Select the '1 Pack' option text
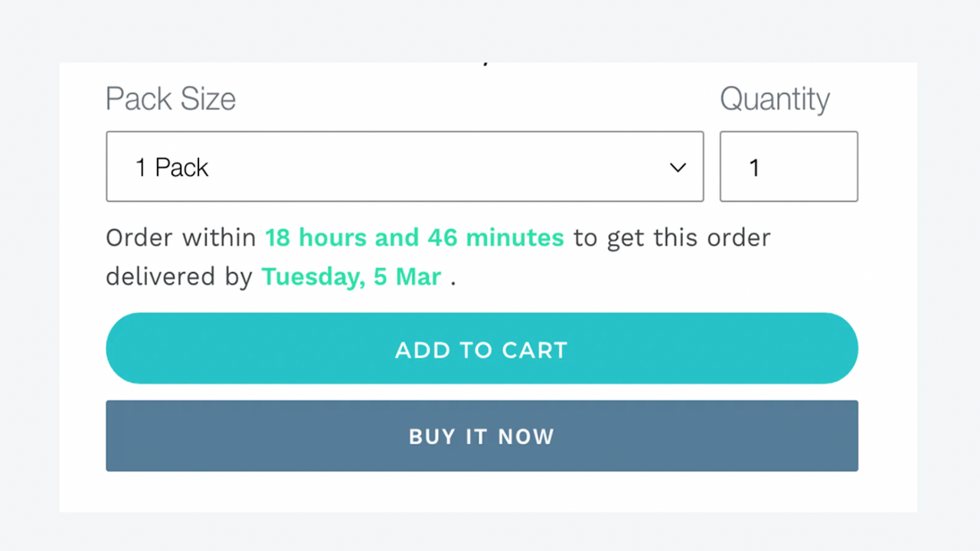The image size is (980, 551). (x=171, y=168)
